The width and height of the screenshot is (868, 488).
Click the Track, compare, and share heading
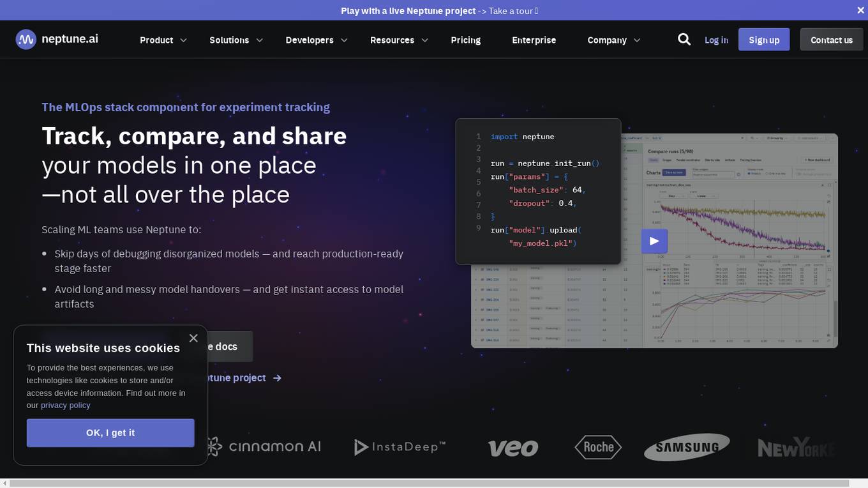pos(194,136)
